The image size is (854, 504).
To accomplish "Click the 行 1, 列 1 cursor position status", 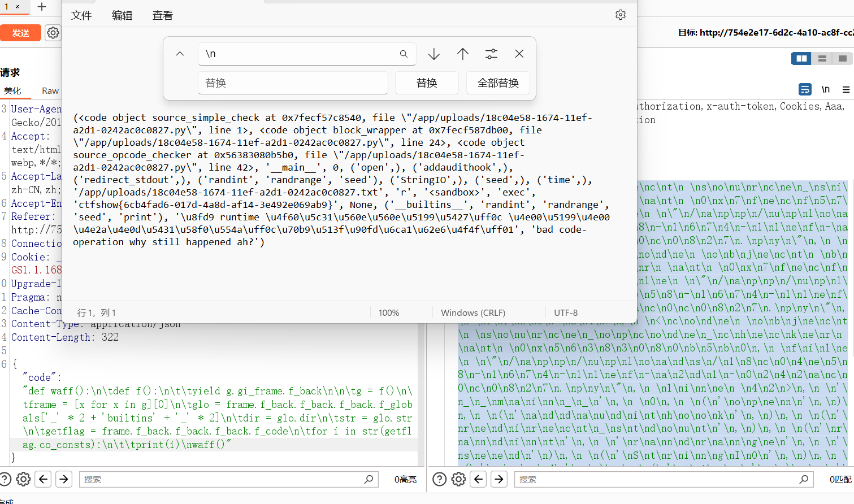I will tap(96, 312).
